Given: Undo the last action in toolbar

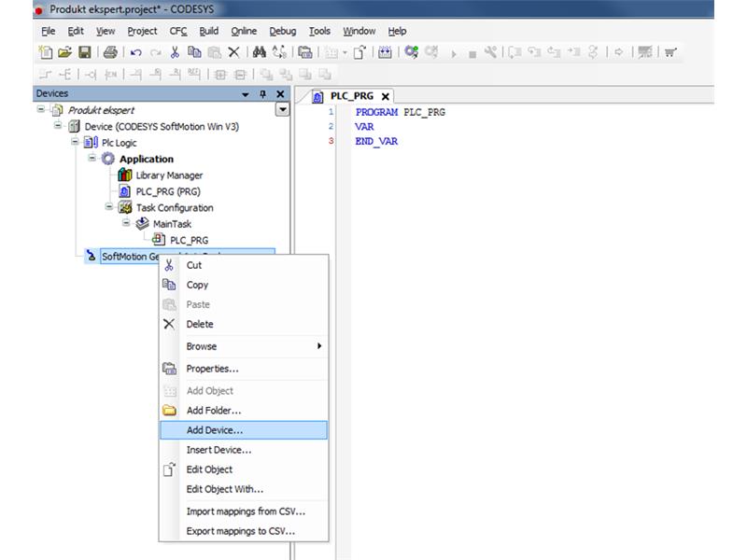Looking at the screenshot, I should coord(136,52).
